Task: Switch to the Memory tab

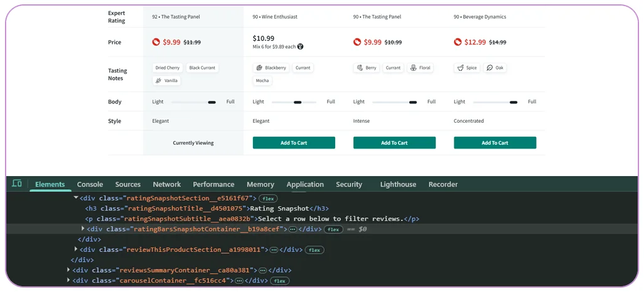Action: (x=260, y=184)
